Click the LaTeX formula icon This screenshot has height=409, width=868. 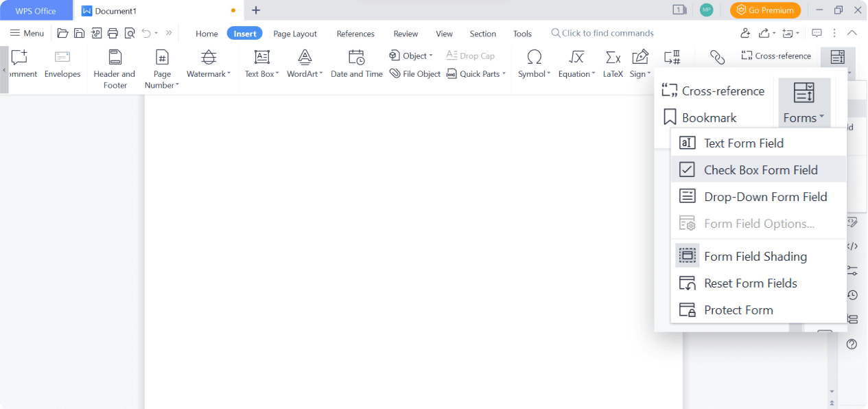[x=613, y=65]
